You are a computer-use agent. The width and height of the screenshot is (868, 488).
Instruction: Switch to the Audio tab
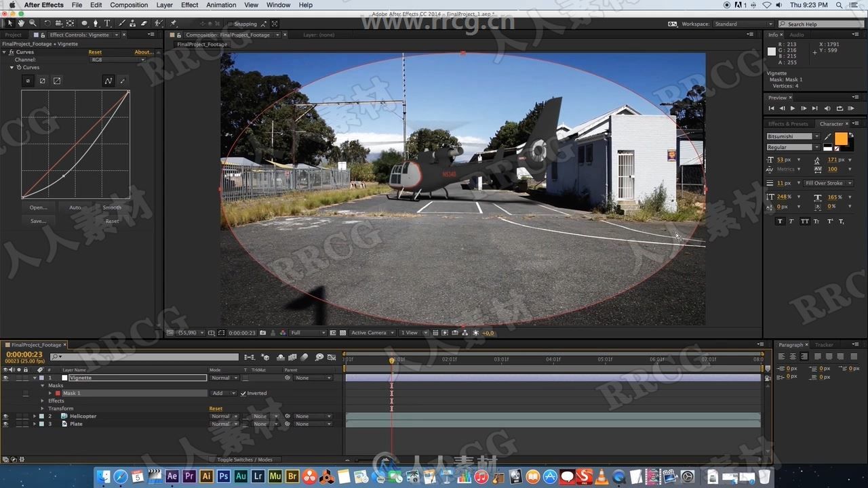[797, 35]
